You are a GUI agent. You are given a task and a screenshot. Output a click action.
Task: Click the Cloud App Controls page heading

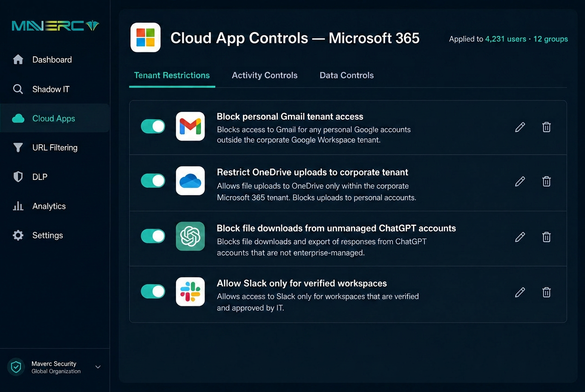tap(295, 38)
